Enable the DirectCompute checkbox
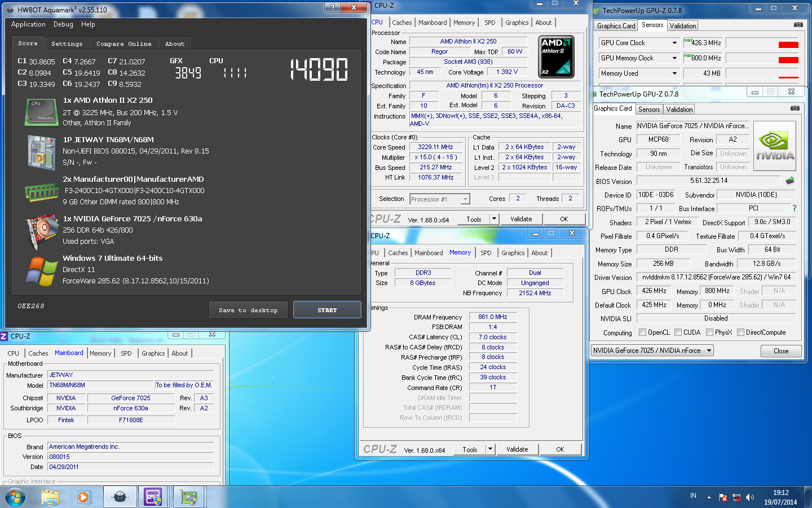812x508 pixels. 740,332
